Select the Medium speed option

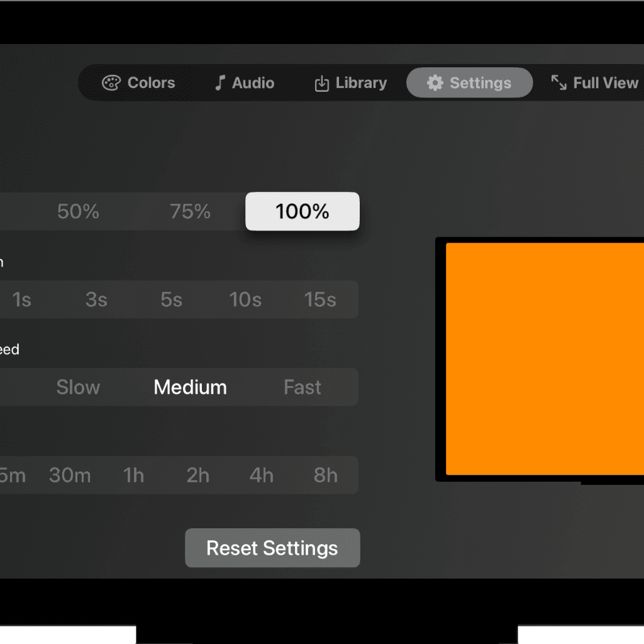click(190, 387)
